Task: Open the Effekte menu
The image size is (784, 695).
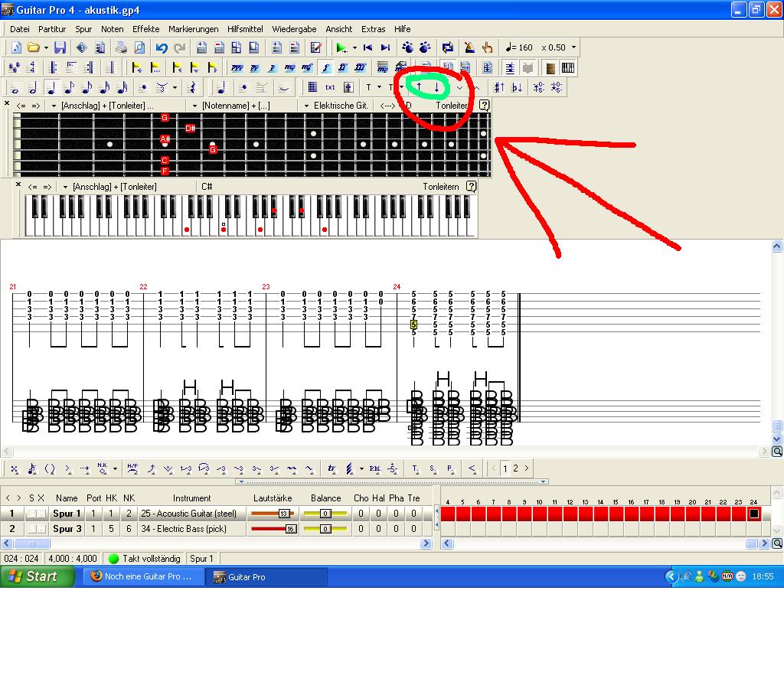Action: 146,29
